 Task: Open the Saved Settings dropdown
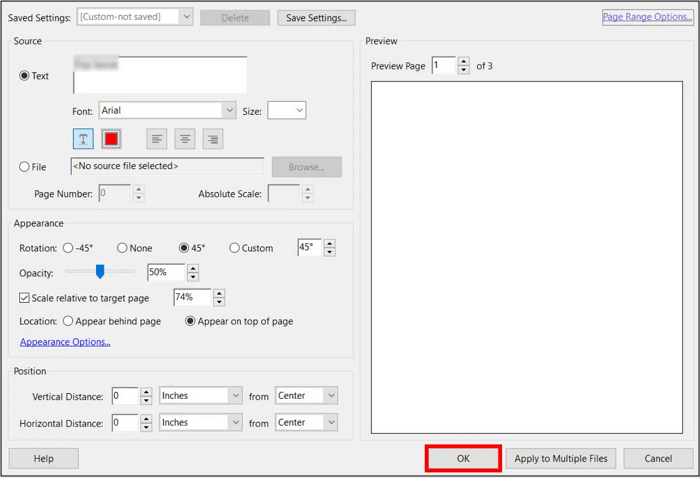[x=186, y=17]
